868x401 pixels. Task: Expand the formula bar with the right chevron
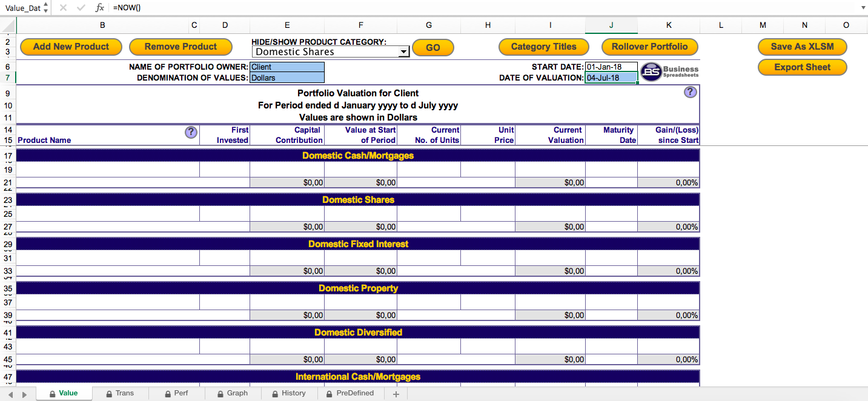pyautogui.click(x=863, y=7)
